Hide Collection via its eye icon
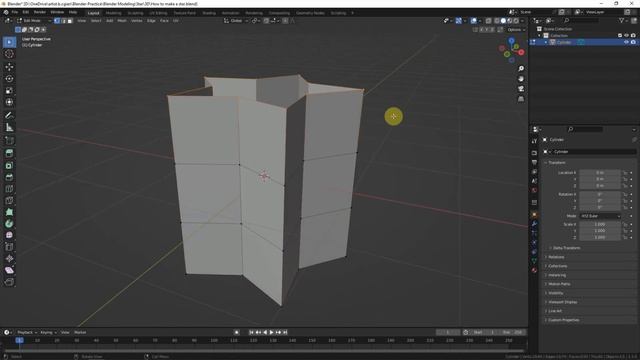The height and width of the screenshot is (360, 640). point(626,36)
